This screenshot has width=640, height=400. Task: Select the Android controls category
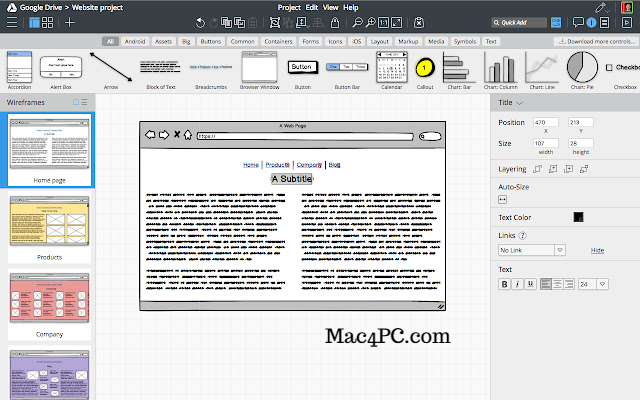[135, 41]
